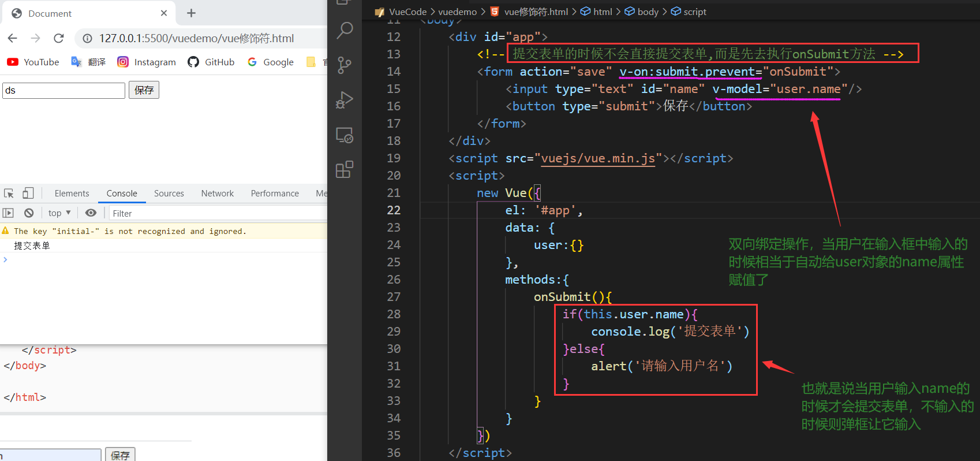The width and height of the screenshot is (980, 461).
Task: Open the Google bookmark
Action: tap(271, 62)
